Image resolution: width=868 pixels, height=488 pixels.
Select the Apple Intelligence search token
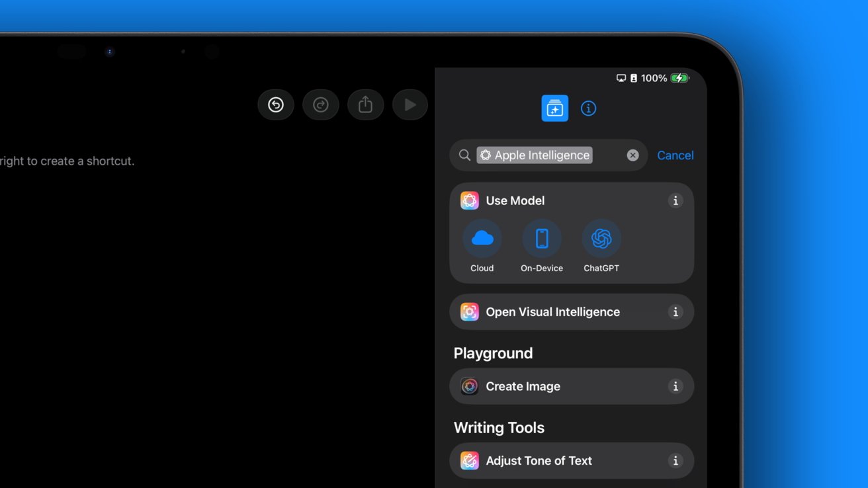pyautogui.click(x=535, y=155)
